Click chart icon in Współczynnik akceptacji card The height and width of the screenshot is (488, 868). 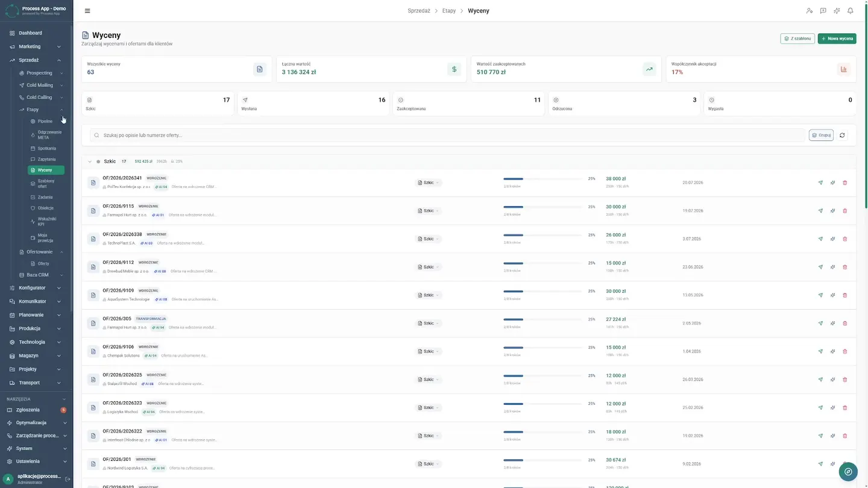click(x=844, y=69)
